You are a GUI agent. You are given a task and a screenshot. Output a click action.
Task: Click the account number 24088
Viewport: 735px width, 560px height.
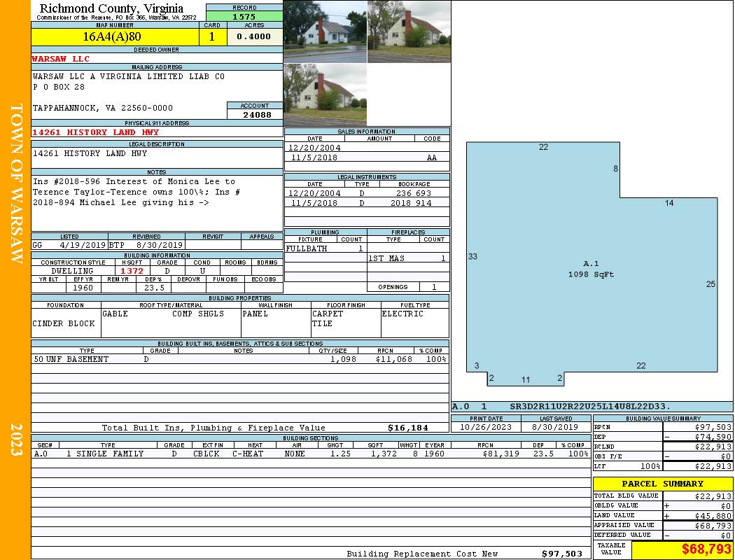pos(255,114)
